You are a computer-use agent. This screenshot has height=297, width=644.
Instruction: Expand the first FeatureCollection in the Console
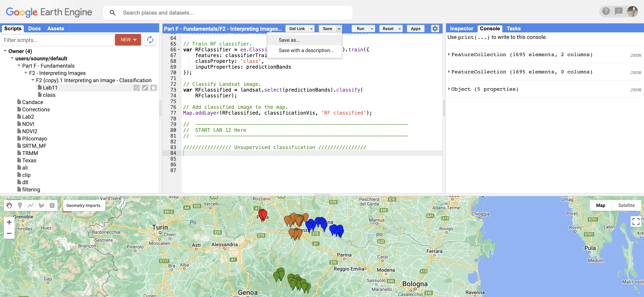click(449, 54)
